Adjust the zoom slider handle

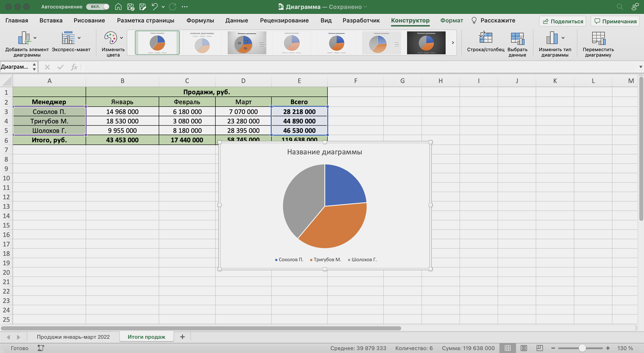coord(582,348)
